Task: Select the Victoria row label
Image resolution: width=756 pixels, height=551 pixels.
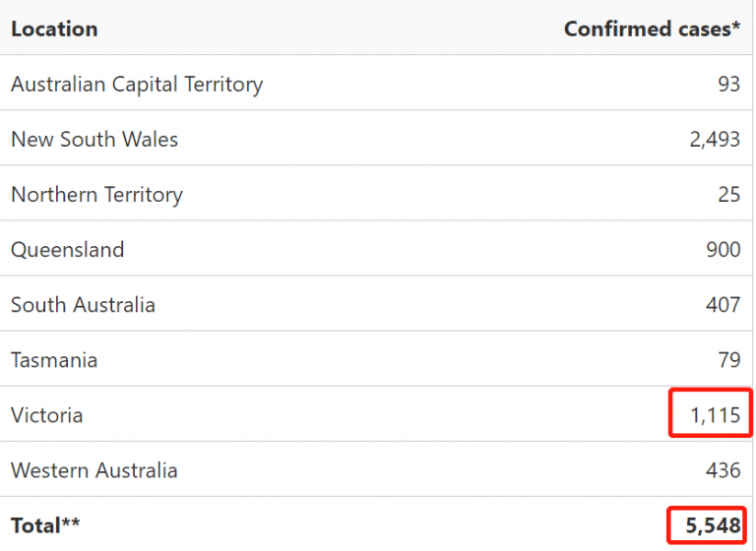Action: 47,415
